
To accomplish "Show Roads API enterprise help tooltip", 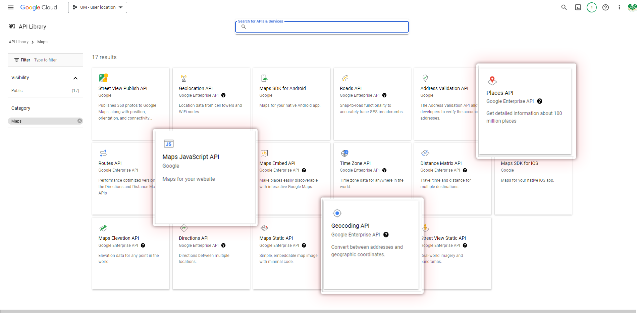I will click(384, 95).
